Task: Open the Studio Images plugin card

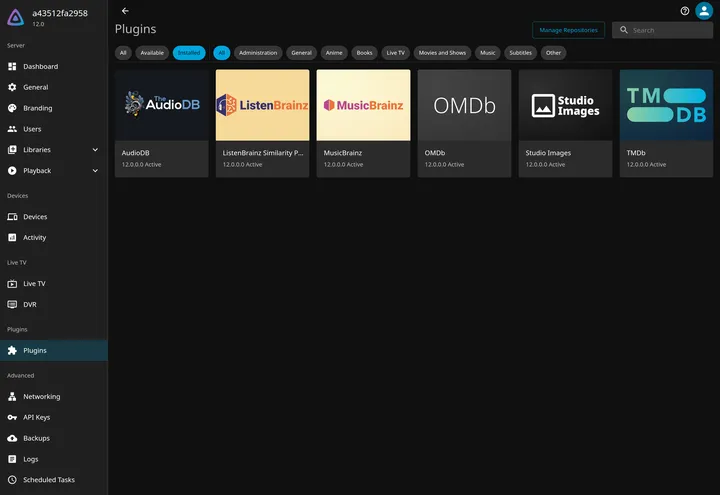Action: click(x=565, y=123)
